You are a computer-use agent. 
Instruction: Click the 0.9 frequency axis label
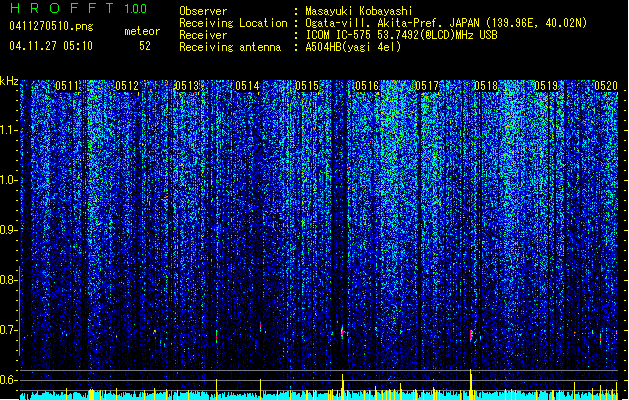pyautogui.click(x=7, y=230)
